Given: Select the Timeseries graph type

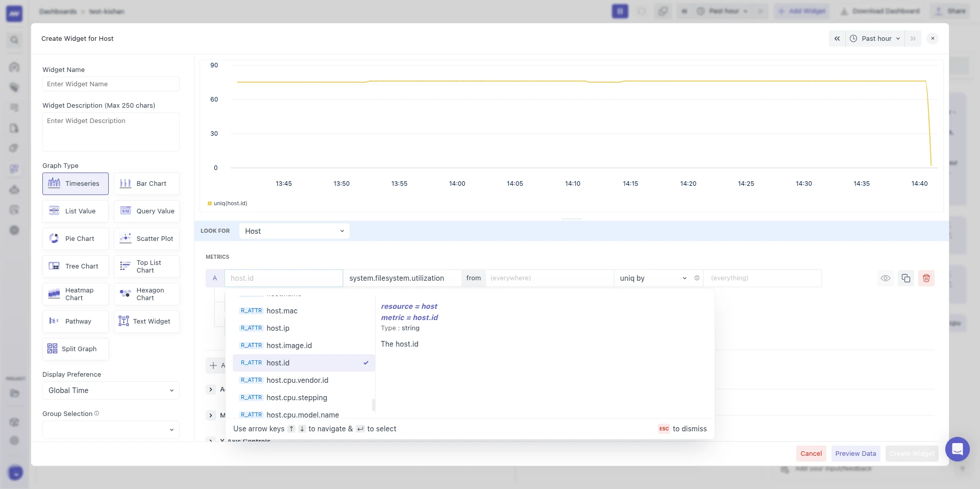Looking at the screenshot, I should [76, 184].
